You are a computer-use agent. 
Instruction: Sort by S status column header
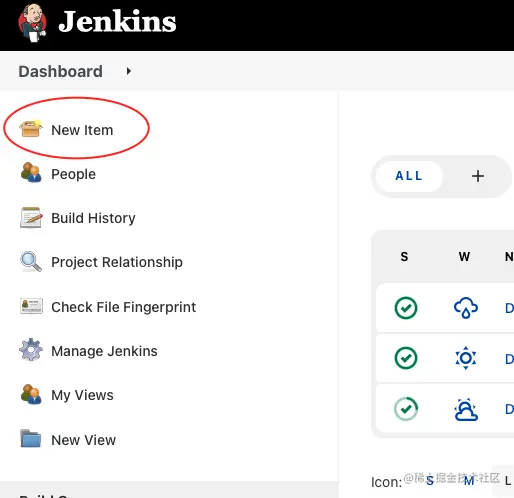tap(404, 257)
